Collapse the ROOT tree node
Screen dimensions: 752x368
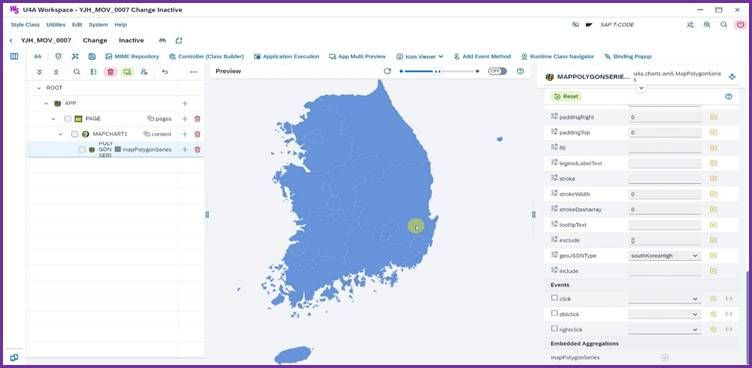pyautogui.click(x=39, y=88)
